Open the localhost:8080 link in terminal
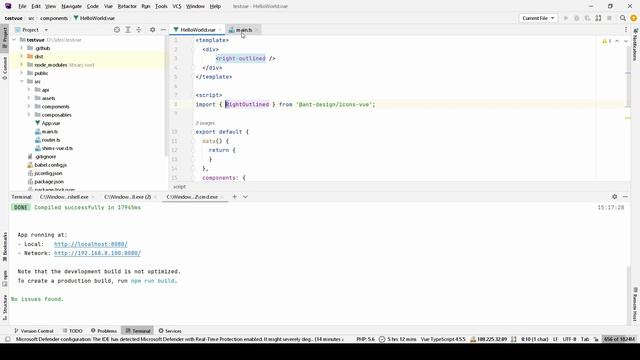This screenshot has width=640, height=360. 91,244
